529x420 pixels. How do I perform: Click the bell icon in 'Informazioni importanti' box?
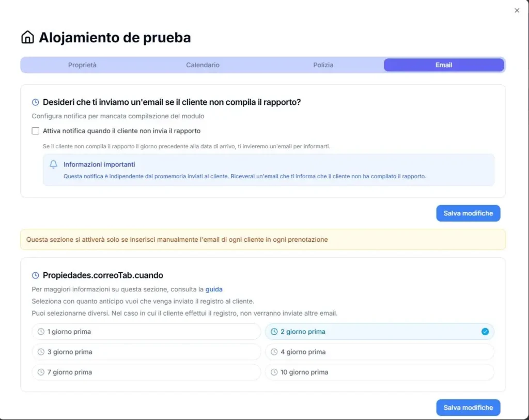coord(53,164)
